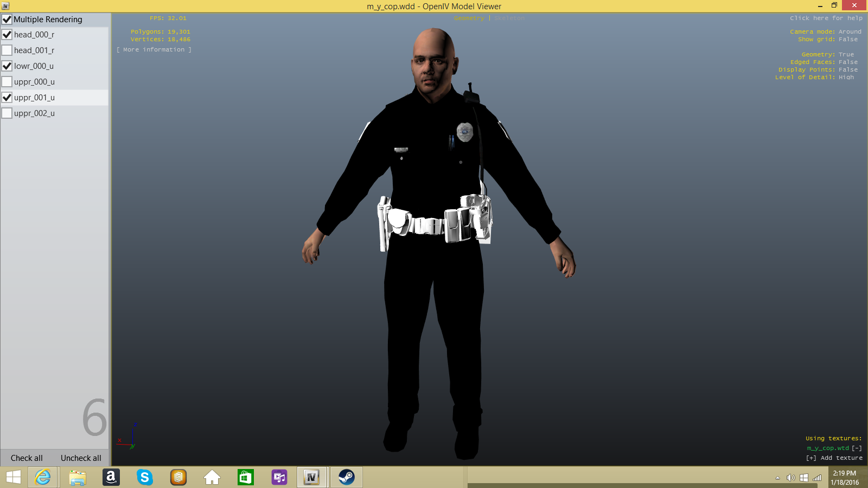This screenshot has width=868, height=488.
Task: Click the 'Click here for help' link
Action: click(826, 18)
